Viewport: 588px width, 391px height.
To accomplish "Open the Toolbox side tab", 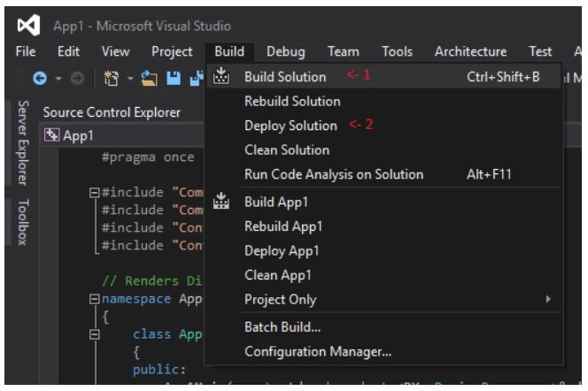I will [x=23, y=222].
